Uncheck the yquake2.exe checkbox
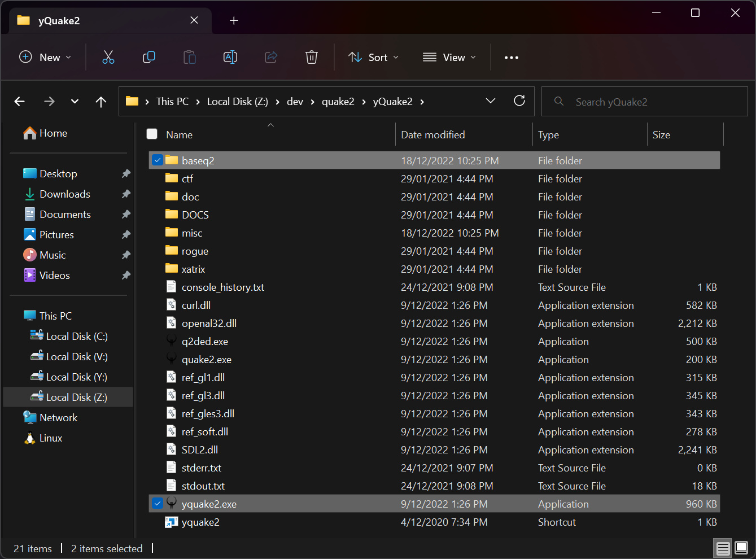 [158, 504]
